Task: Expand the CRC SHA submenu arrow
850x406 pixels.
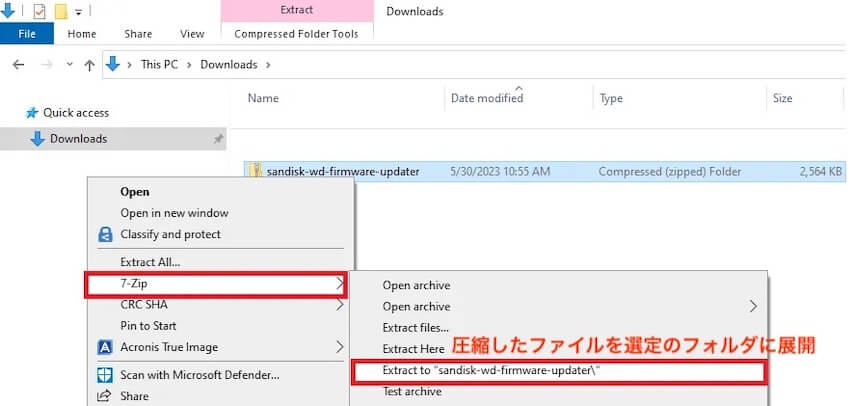Action: 340,305
